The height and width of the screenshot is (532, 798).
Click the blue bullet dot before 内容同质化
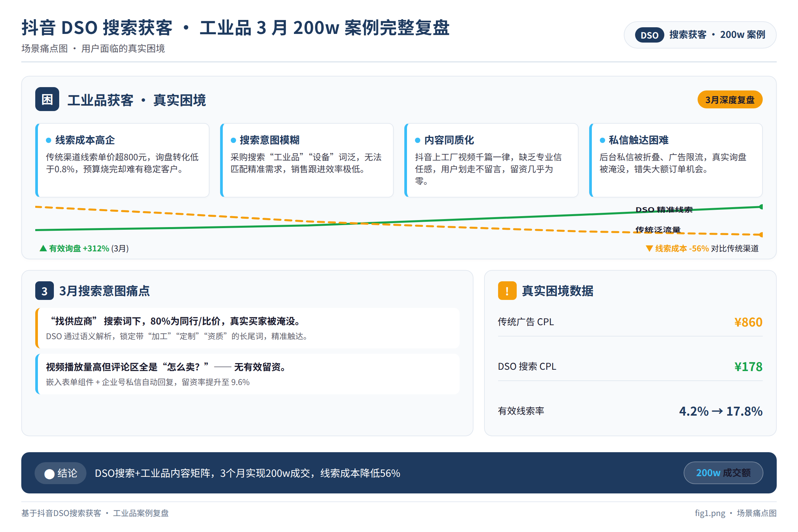point(418,140)
